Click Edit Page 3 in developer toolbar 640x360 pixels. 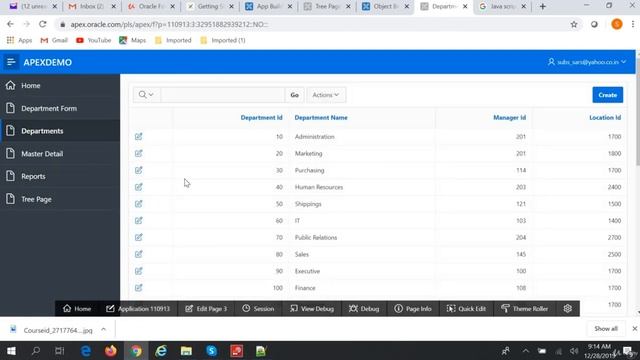click(x=206, y=309)
